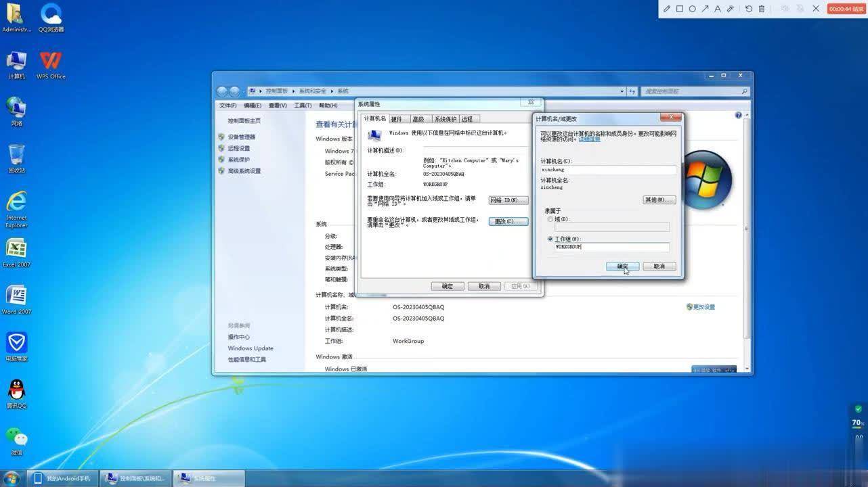Click the trash icon to clear annotations
Image resolution: width=868 pixels, height=487 pixels.
point(762,9)
